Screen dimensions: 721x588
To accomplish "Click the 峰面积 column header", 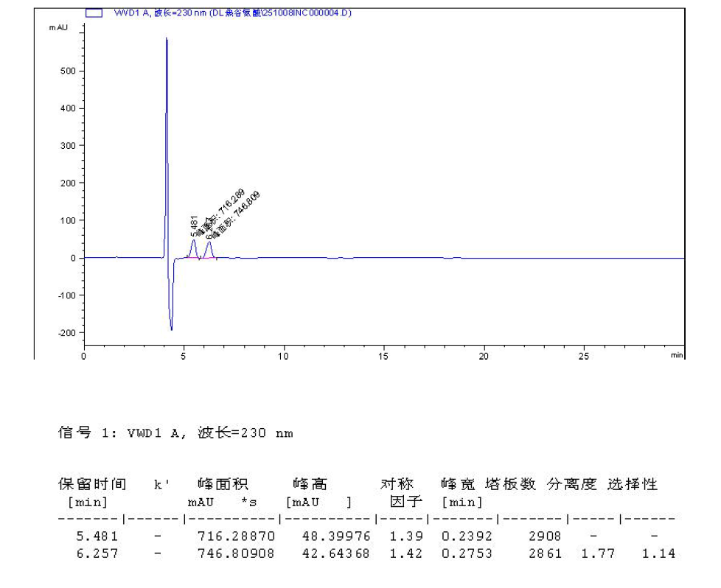I will (x=223, y=484).
